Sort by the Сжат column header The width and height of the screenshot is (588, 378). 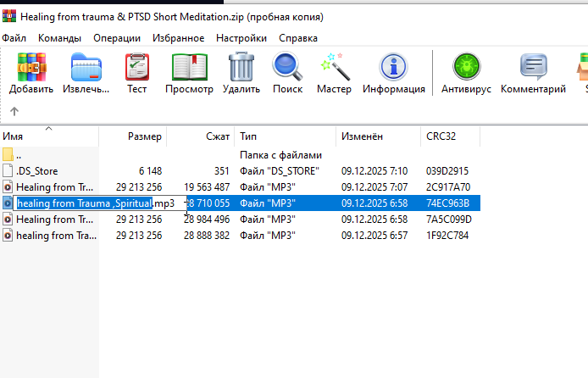pyautogui.click(x=201, y=136)
